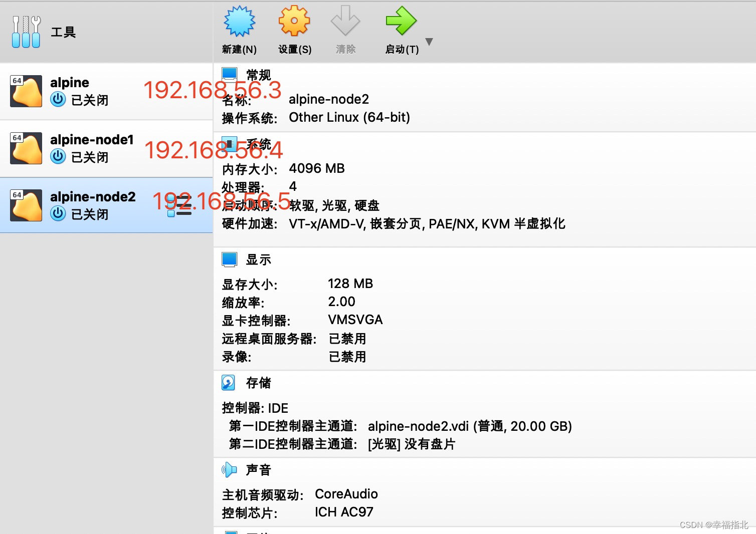Click the scale factor value 2.00
Image resolution: width=756 pixels, height=534 pixels.
341,302
